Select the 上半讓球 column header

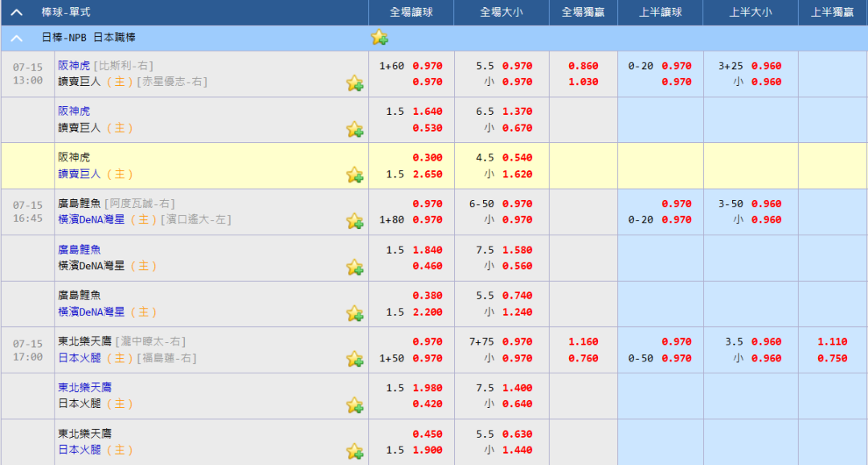(x=661, y=12)
